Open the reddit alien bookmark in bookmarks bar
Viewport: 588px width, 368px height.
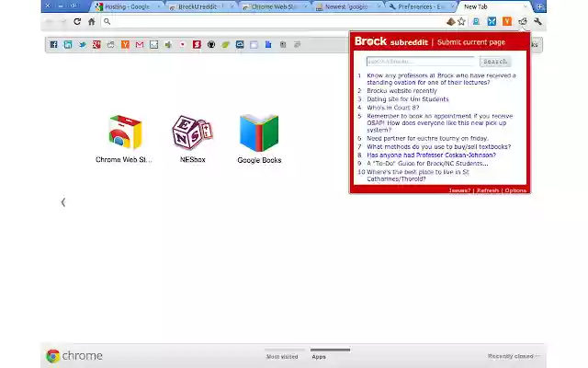pos(110,45)
